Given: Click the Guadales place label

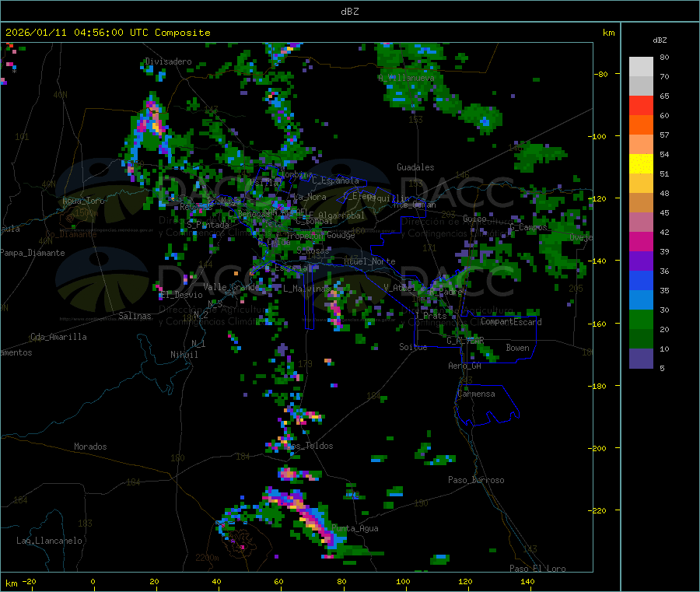Looking at the screenshot, I should point(415,167).
